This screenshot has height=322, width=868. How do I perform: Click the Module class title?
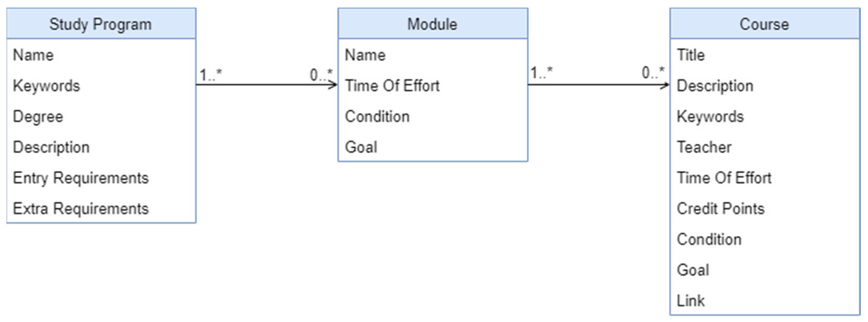(432, 24)
